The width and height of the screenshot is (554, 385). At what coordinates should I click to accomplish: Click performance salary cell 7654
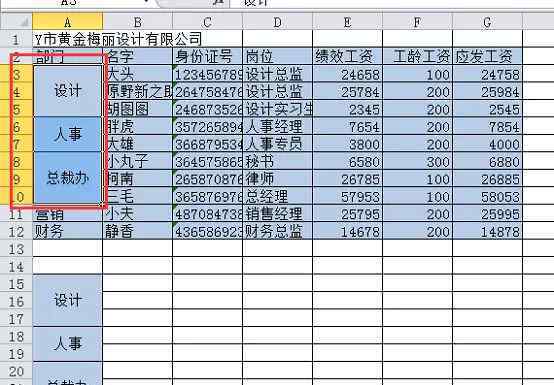(x=347, y=126)
